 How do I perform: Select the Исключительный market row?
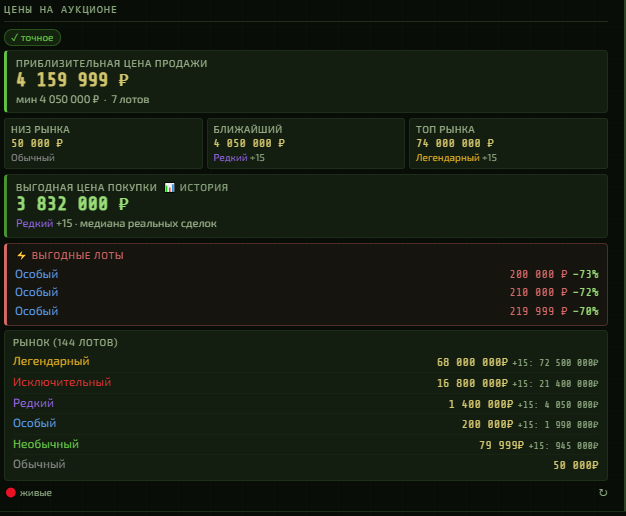pyautogui.click(x=305, y=383)
